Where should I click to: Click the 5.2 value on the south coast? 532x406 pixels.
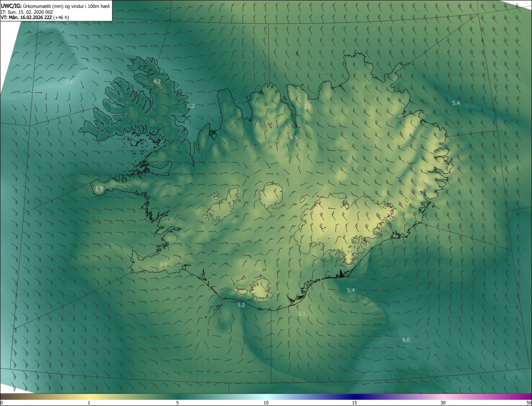tap(241, 305)
